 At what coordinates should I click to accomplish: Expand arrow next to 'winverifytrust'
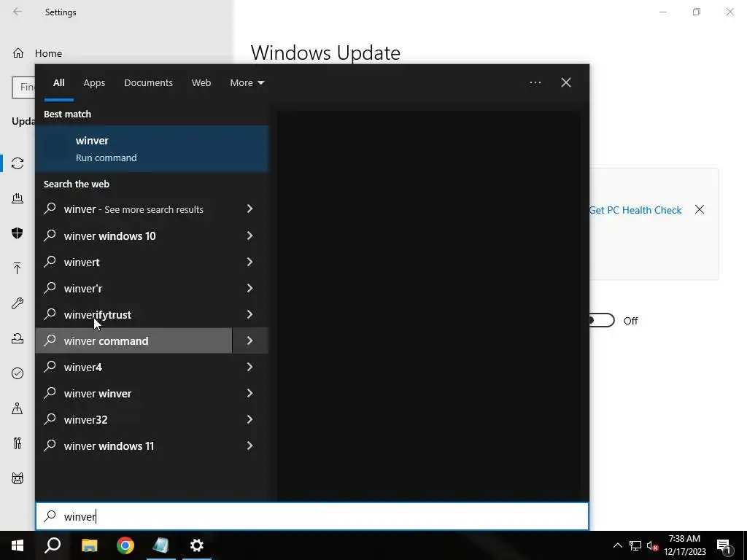click(250, 314)
